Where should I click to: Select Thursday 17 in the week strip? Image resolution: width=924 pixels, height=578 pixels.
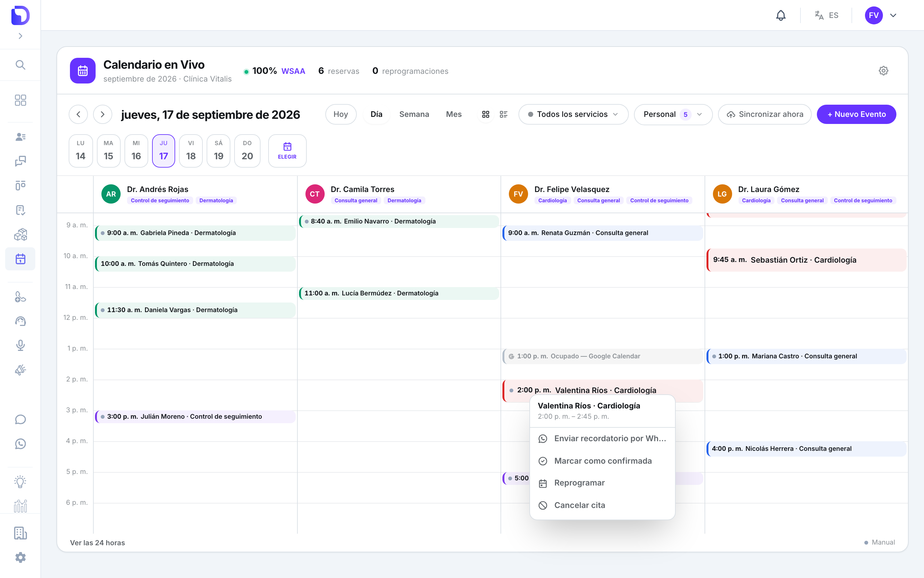(163, 151)
